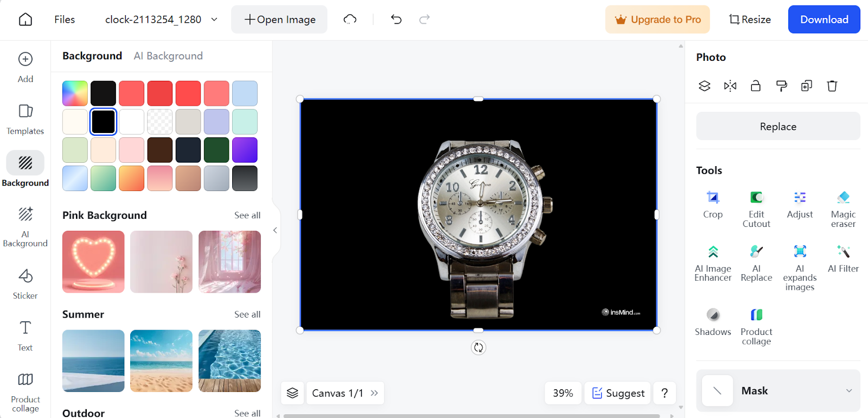The image size is (868, 418).
Task: Click the cloud sync icon
Action: (x=350, y=20)
